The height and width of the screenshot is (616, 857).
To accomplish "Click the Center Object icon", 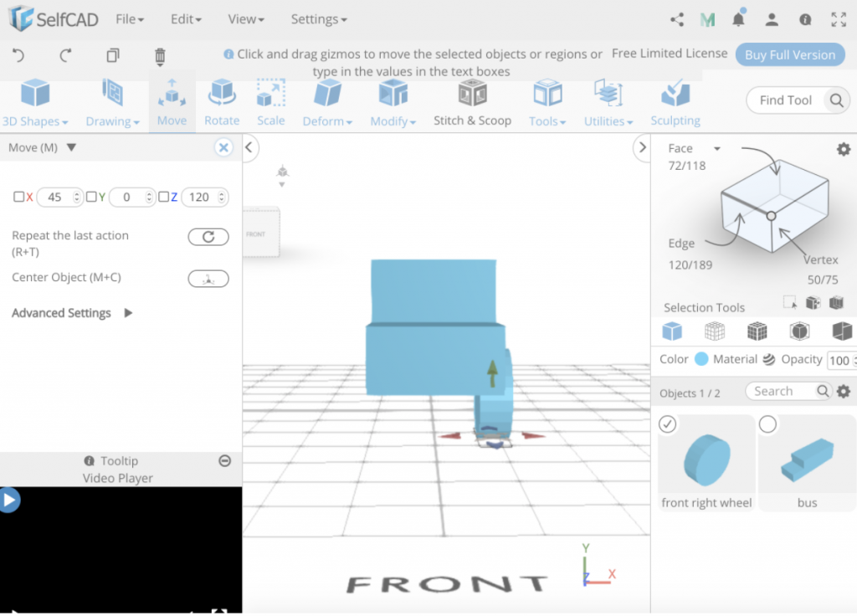I will coord(208,278).
